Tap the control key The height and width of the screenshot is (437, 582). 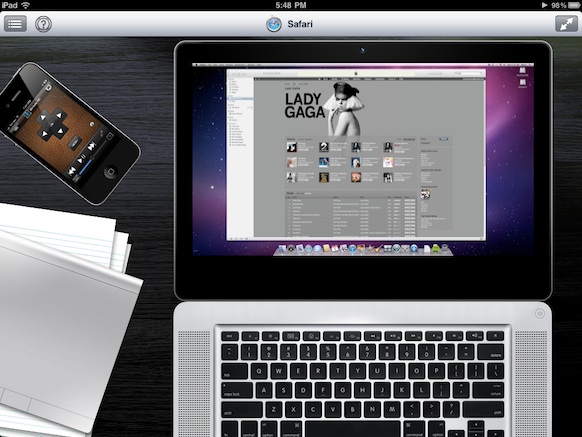[x=249, y=430]
